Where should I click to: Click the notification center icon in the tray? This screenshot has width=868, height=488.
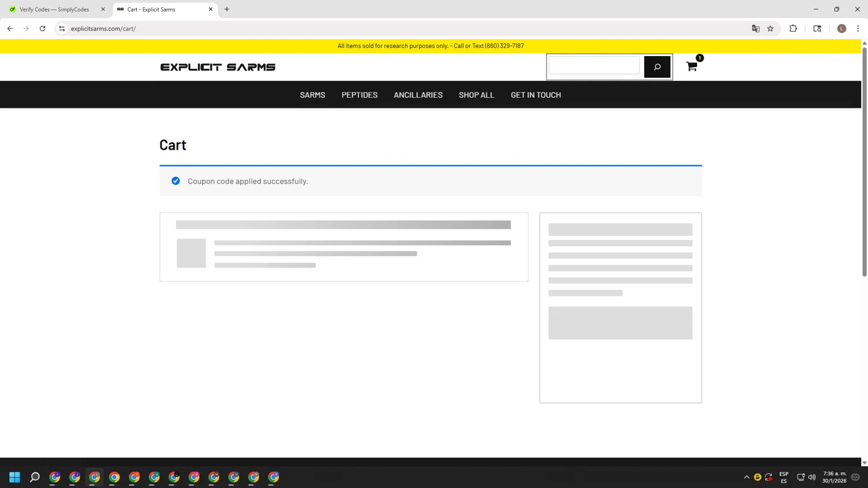(x=855, y=477)
